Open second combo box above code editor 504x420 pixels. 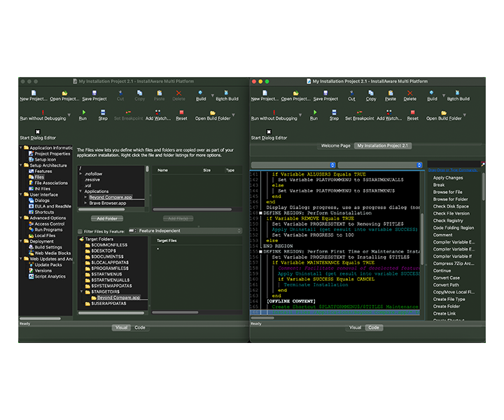click(380, 165)
